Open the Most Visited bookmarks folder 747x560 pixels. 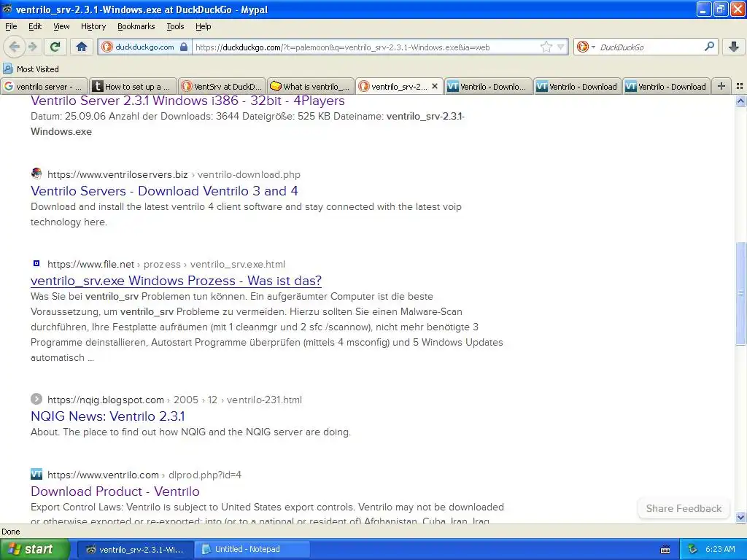pyautogui.click(x=31, y=69)
